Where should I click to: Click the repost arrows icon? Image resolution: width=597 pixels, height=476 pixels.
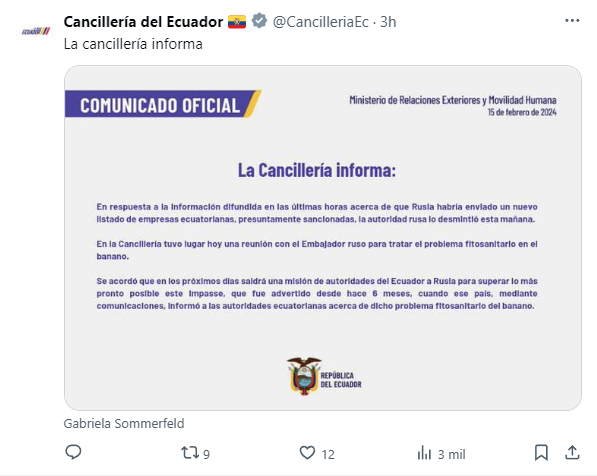[190, 453]
